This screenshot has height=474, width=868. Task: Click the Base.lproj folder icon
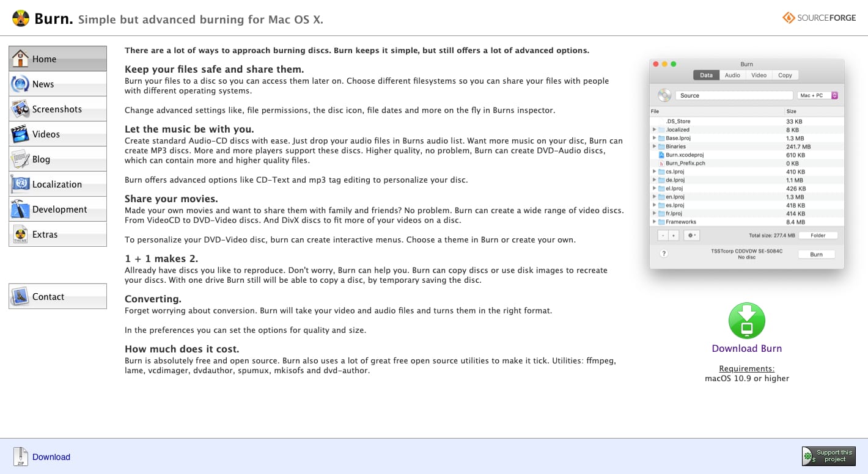pyautogui.click(x=661, y=138)
